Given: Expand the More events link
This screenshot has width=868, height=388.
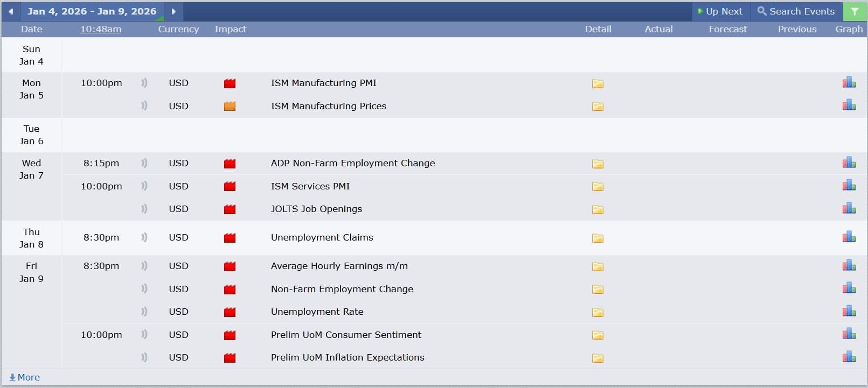Looking at the screenshot, I should (25, 377).
